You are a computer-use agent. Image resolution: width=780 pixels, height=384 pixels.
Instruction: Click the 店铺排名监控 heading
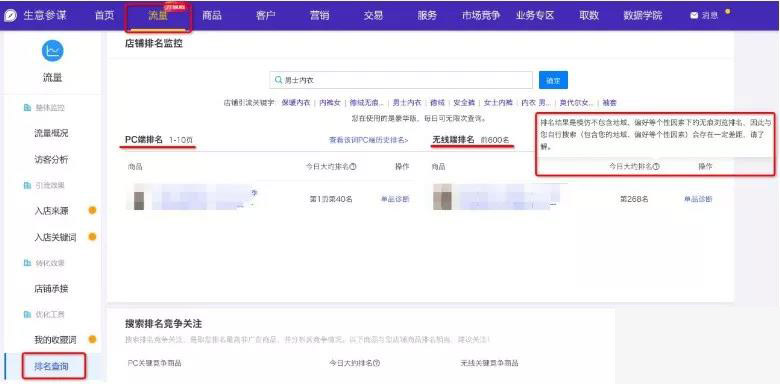tap(154, 44)
